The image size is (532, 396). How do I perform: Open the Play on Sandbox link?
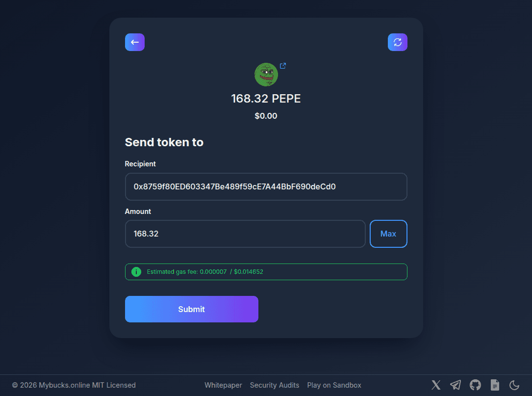click(334, 385)
